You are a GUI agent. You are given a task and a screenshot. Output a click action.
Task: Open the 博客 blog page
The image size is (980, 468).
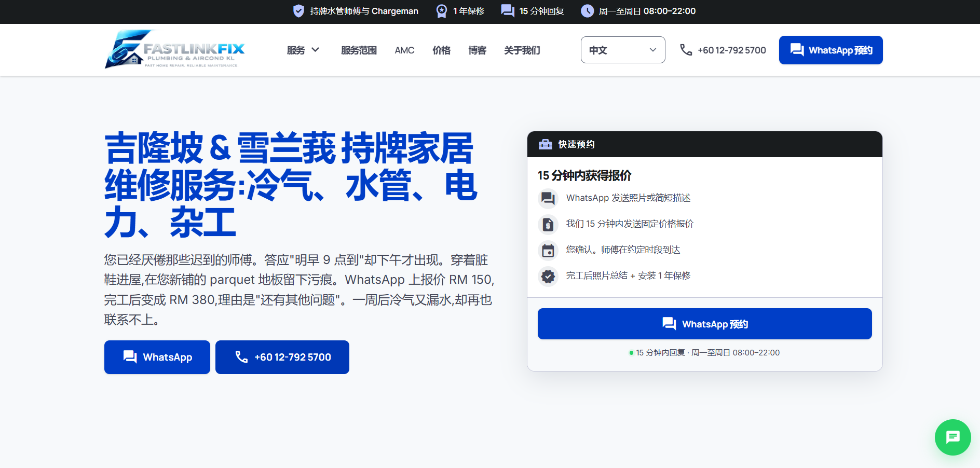(477, 50)
